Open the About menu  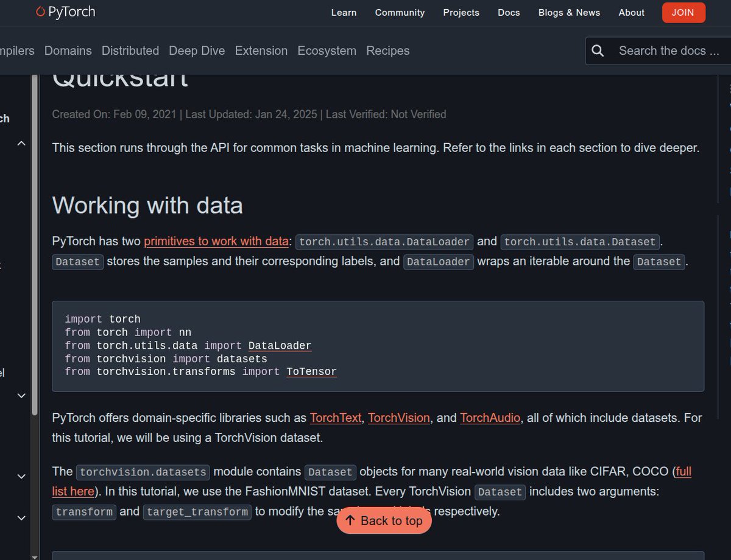pyautogui.click(x=631, y=12)
